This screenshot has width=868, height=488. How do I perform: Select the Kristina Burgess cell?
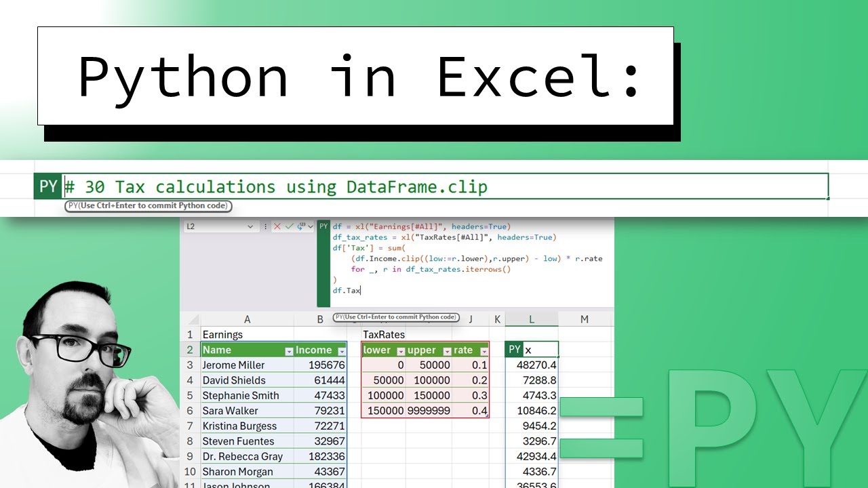pos(247,426)
